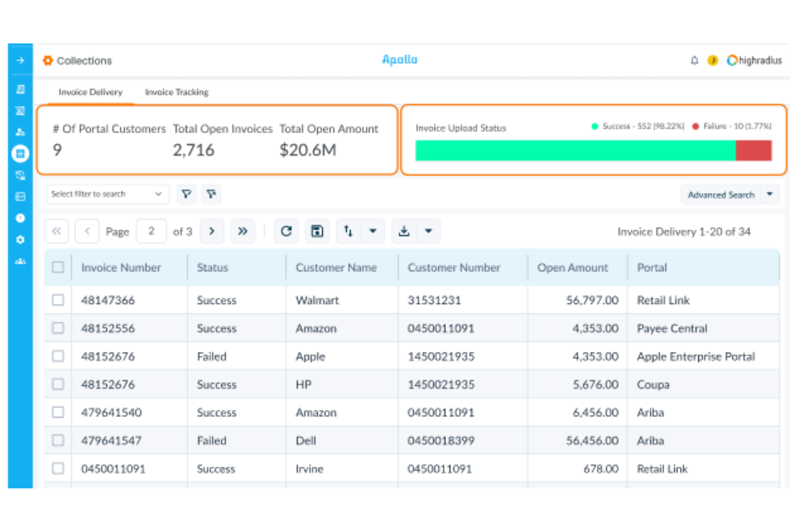798x532 pixels.
Task: Check the row for invoice 479641540
Action: click(58, 412)
